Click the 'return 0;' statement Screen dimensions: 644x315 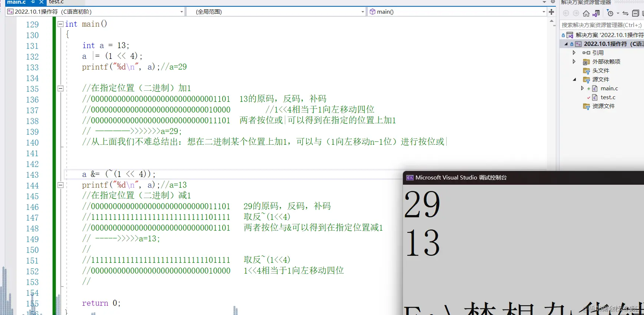point(101,303)
